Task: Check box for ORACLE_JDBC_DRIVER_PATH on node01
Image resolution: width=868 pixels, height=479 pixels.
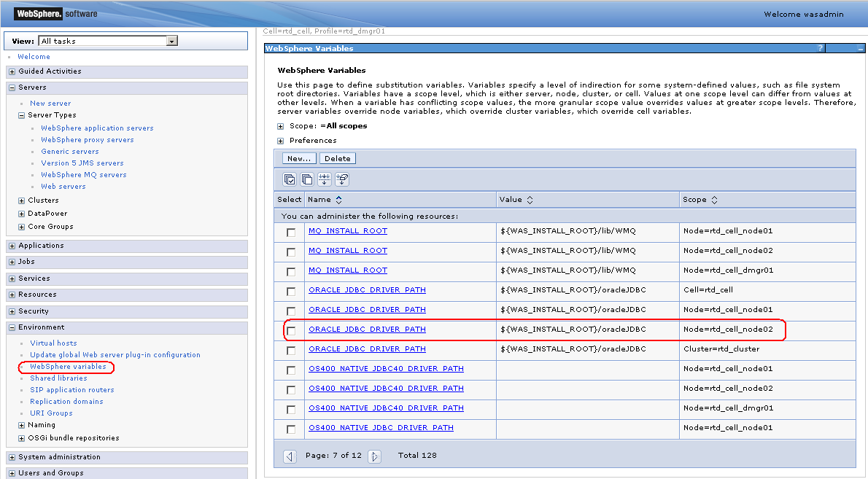Action: pyautogui.click(x=291, y=311)
